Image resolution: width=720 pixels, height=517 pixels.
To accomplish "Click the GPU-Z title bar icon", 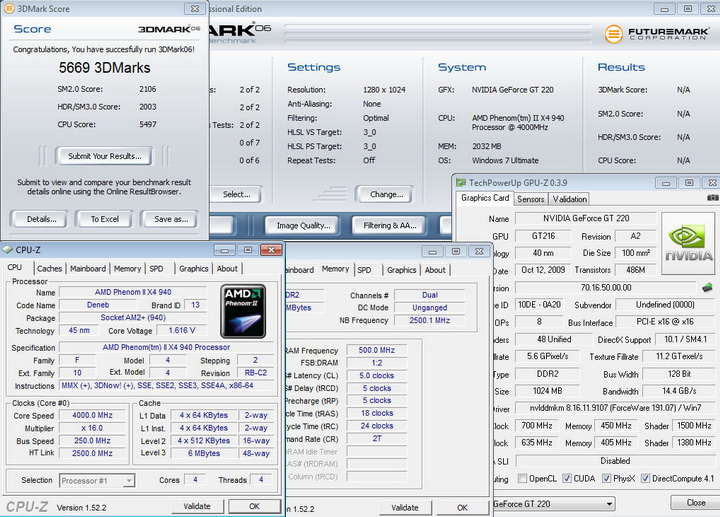I will (x=461, y=181).
